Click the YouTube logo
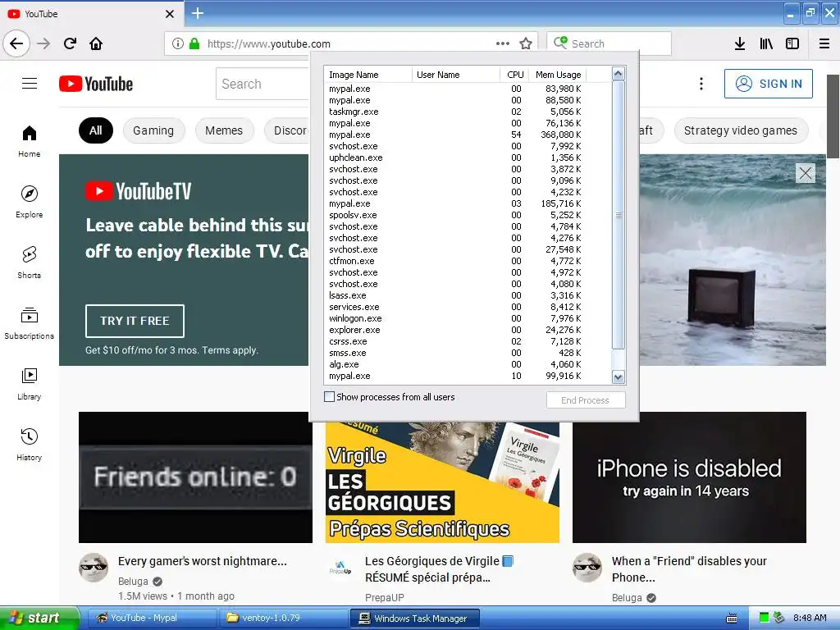This screenshot has height=630, width=840. pyautogui.click(x=96, y=84)
